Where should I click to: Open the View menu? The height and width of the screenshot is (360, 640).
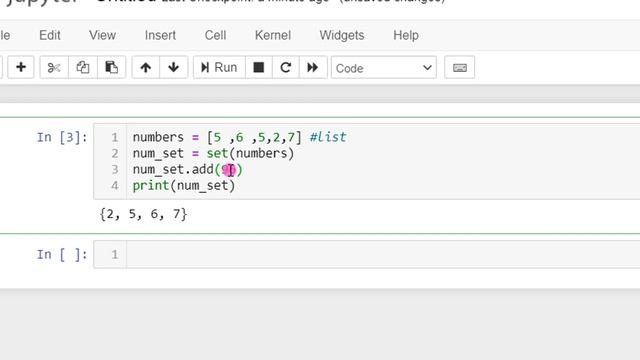click(102, 35)
